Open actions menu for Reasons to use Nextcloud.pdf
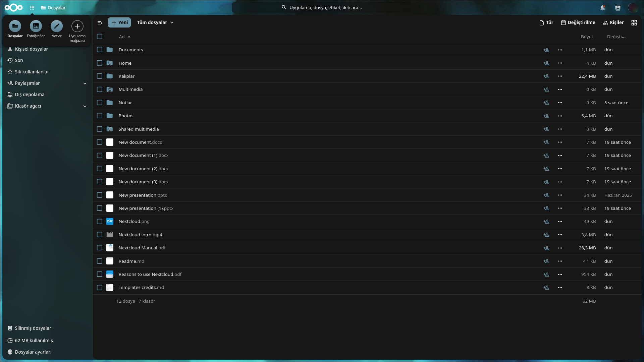 tap(560, 275)
